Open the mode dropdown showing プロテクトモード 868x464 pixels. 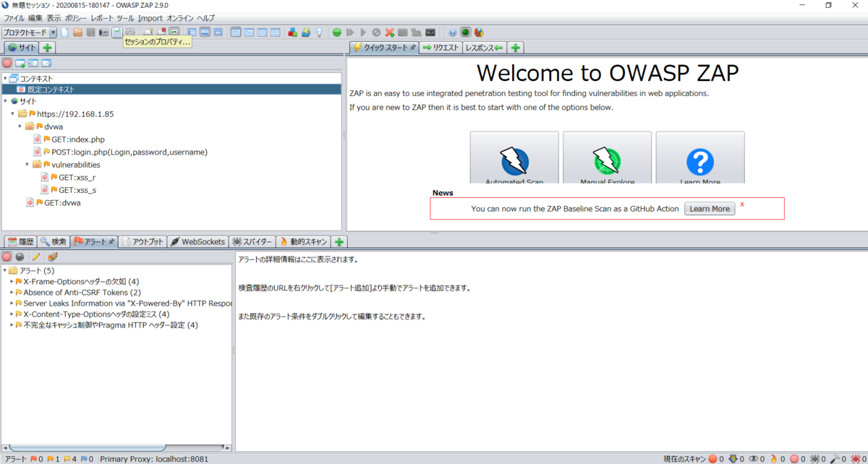pos(30,33)
